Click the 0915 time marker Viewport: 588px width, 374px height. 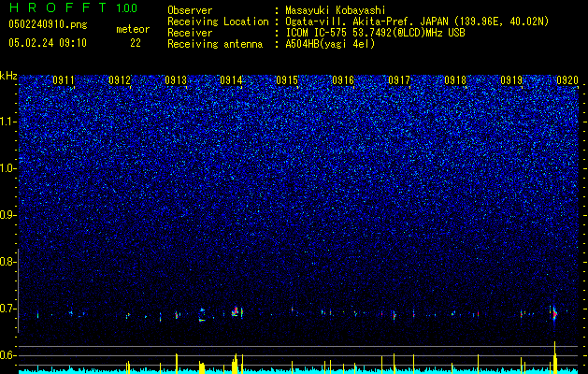point(287,80)
